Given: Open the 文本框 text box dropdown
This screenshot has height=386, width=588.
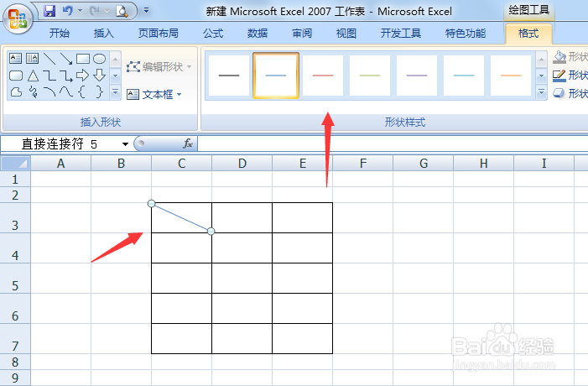Looking at the screenshot, I should pyautogui.click(x=154, y=94).
